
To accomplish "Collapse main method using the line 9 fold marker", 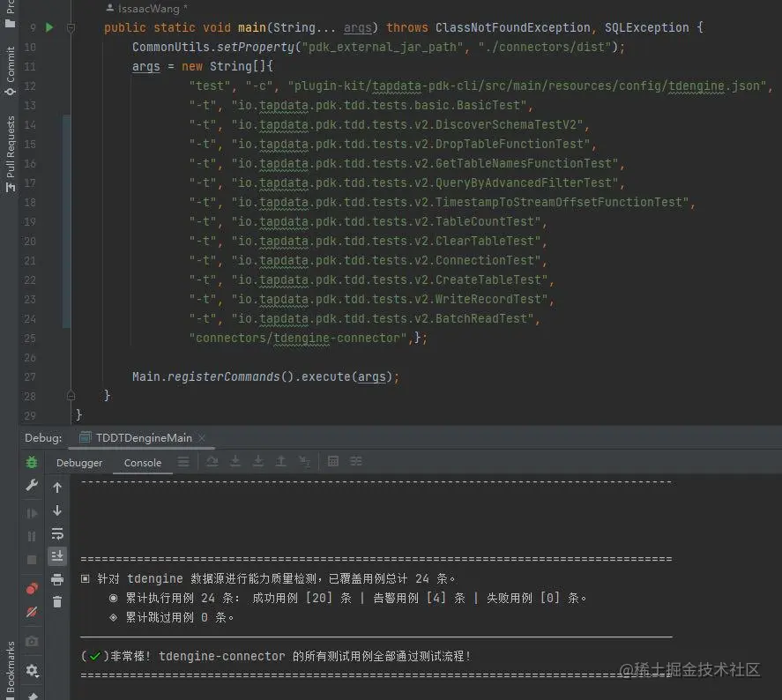I will click(71, 28).
